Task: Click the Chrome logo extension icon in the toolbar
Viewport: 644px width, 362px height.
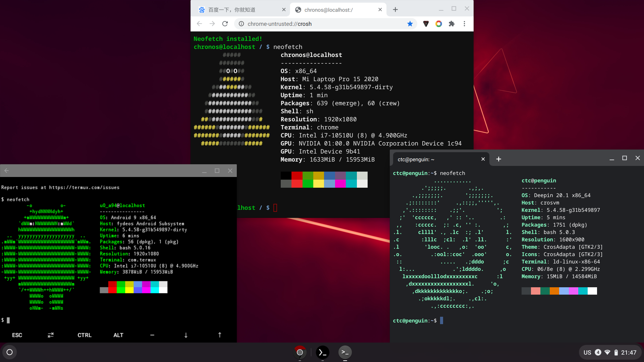Action: [x=439, y=24]
